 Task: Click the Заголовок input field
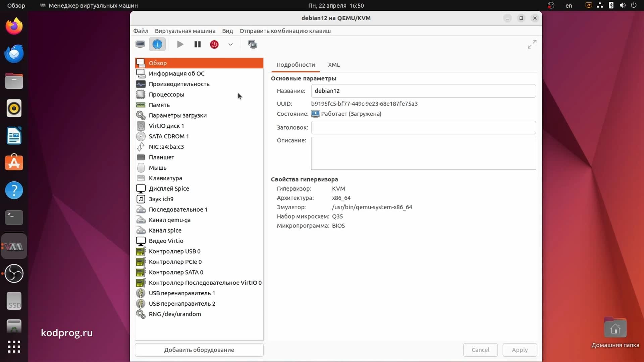point(423,127)
